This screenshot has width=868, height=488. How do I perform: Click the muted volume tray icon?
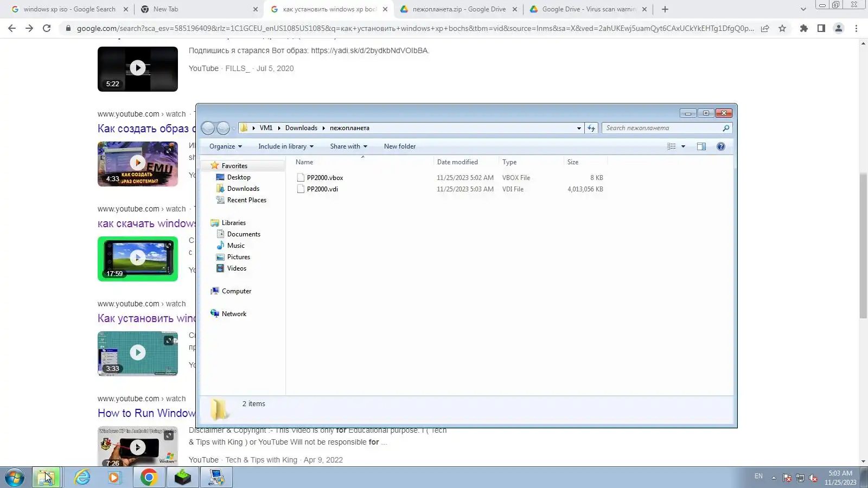pos(813,478)
